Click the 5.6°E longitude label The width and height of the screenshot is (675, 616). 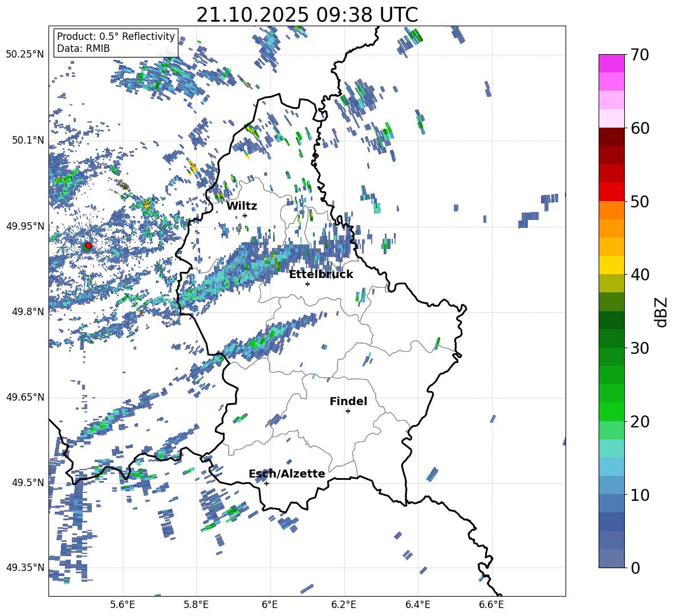pyautogui.click(x=123, y=605)
